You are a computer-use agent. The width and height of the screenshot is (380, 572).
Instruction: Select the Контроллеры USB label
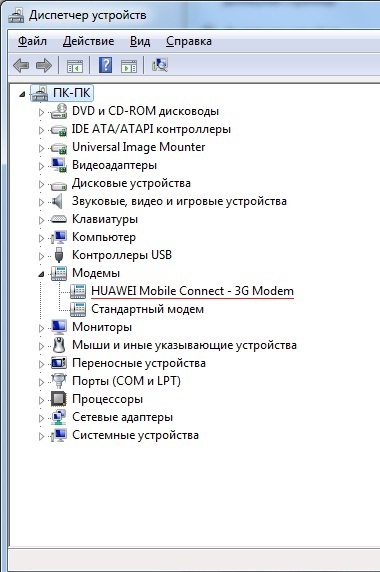122,255
